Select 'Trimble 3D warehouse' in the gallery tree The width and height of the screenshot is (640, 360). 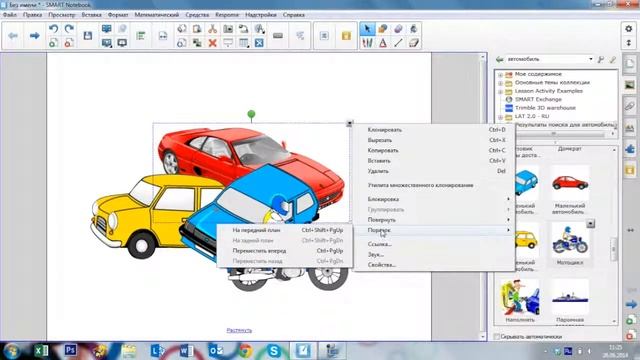545,108
